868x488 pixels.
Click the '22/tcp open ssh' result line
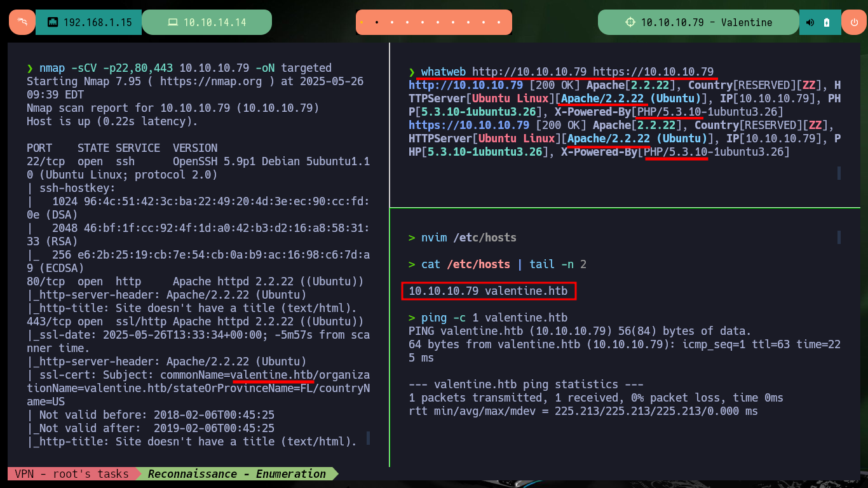click(198, 168)
